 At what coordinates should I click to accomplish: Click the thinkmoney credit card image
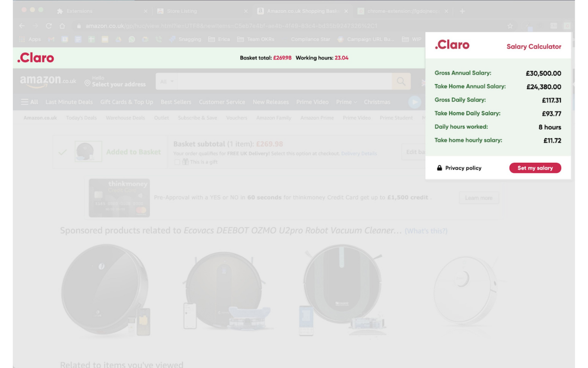click(x=119, y=198)
